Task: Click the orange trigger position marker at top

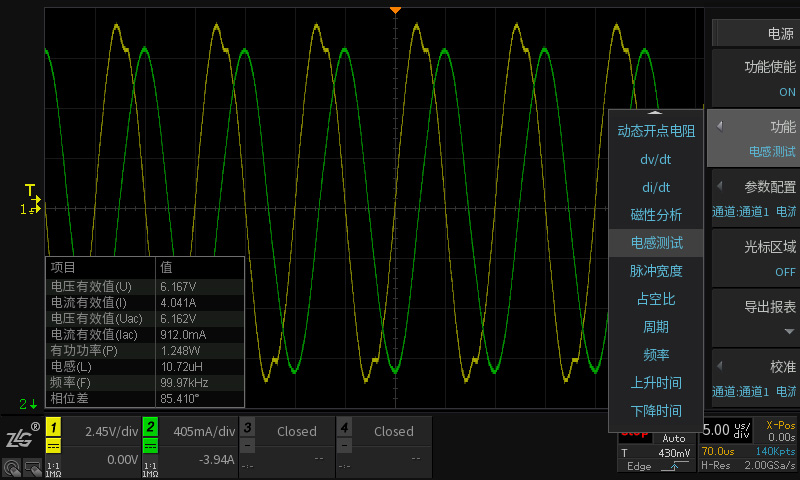Action: point(395,9)
